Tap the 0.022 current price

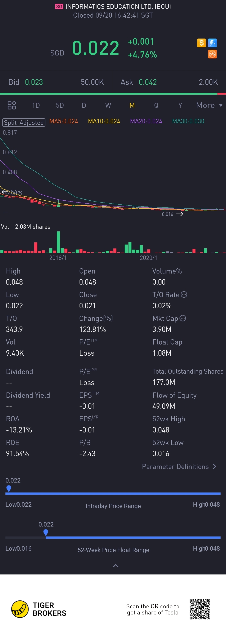pos(95,48)
